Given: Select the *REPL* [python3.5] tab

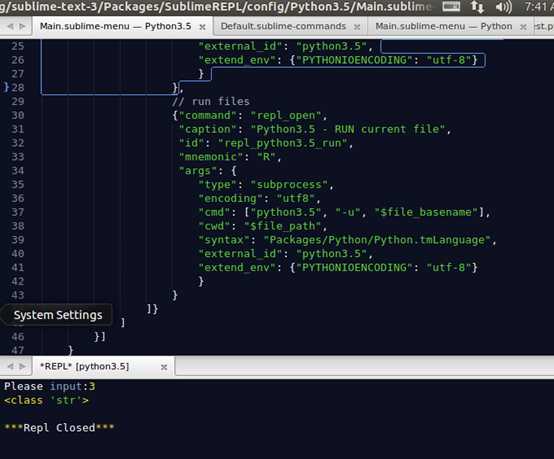Looking at the screenshot, I should (x=84, y=366).
